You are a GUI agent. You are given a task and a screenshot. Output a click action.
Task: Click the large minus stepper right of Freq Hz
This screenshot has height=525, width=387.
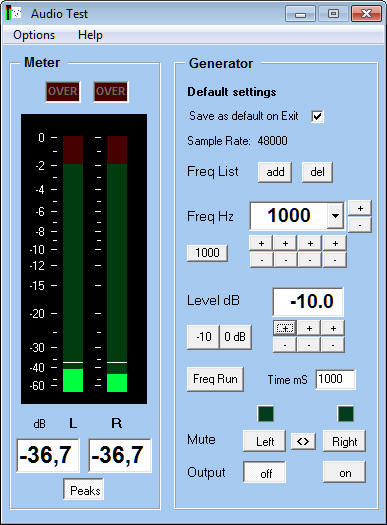pos(360,225)
